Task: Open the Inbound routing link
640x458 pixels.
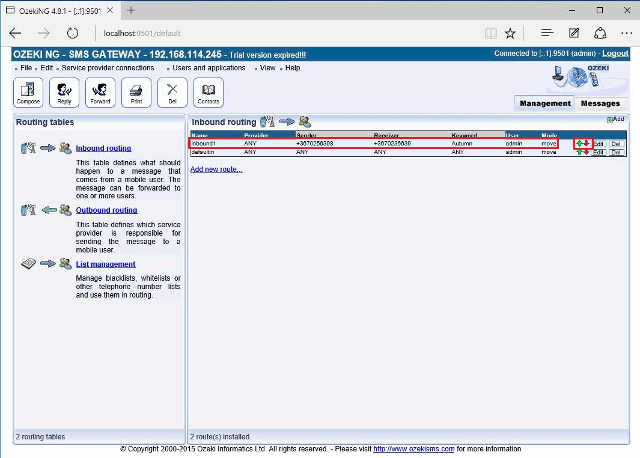Action: pos(103,148)
